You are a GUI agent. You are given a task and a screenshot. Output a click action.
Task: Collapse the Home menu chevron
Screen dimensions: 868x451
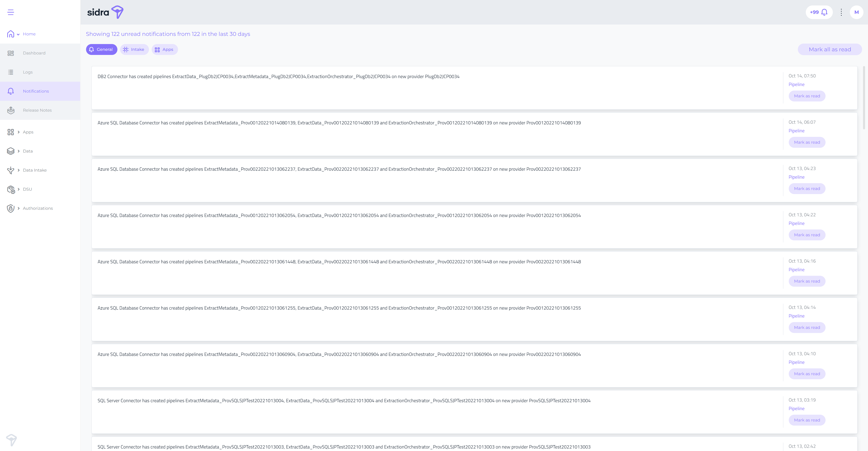pos(18,34)
